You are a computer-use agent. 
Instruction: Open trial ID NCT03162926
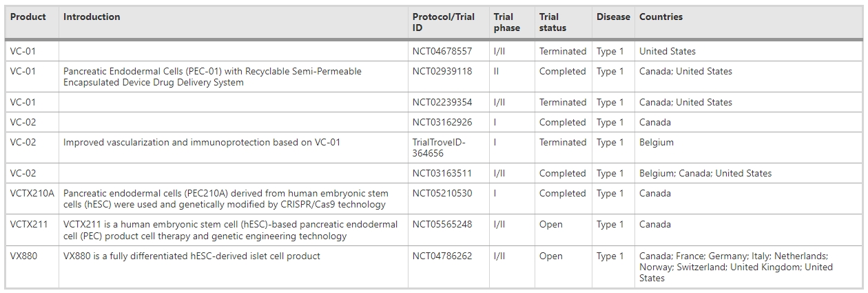pyautogui.click(x=442, y=123)
